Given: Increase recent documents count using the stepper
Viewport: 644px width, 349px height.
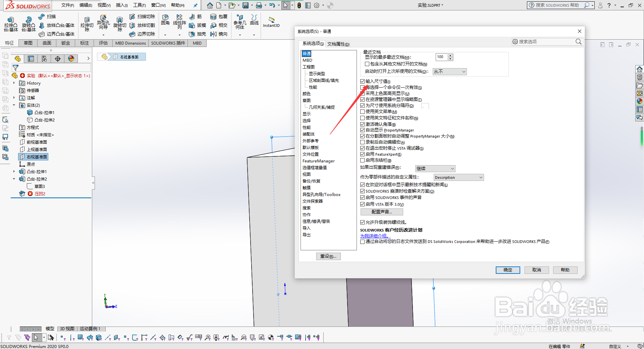Looking at the screenshot, I should (450, 55).
